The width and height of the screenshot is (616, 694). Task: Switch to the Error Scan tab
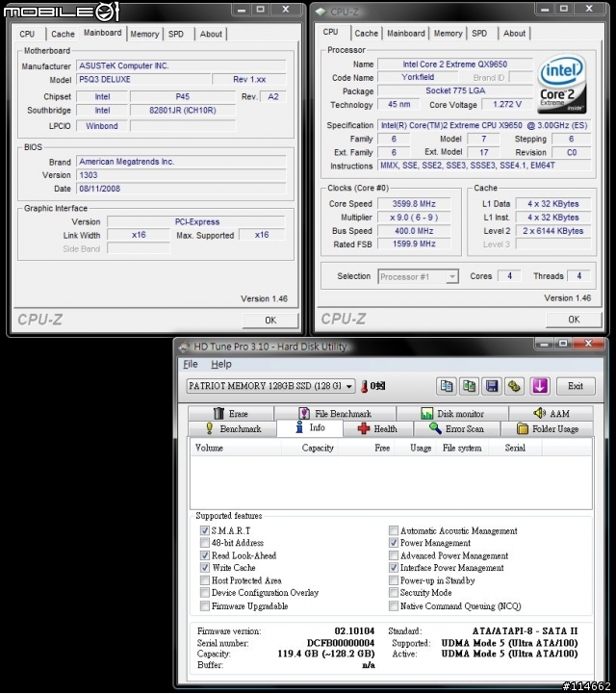pos(456,428)
